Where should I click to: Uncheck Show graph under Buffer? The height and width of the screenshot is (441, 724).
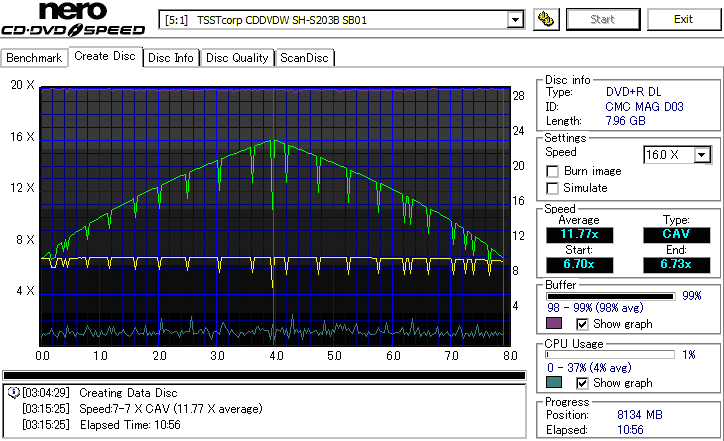(x=583, y=324)
